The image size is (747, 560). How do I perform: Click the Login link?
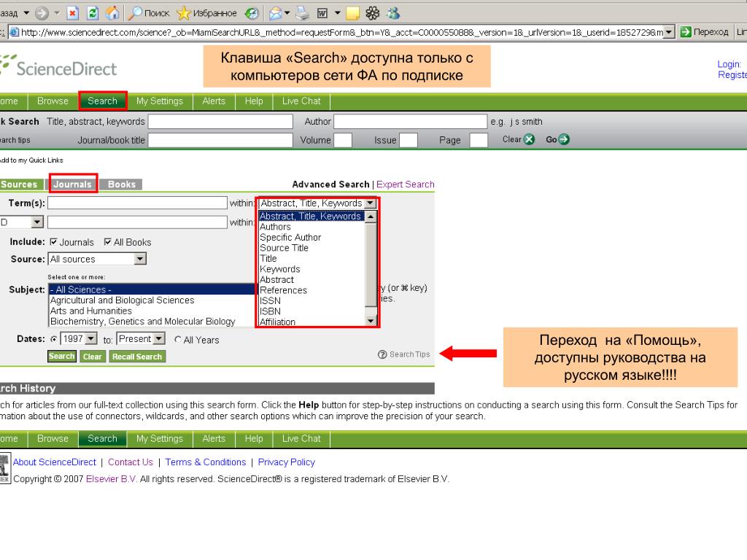[x=729, y=64]
